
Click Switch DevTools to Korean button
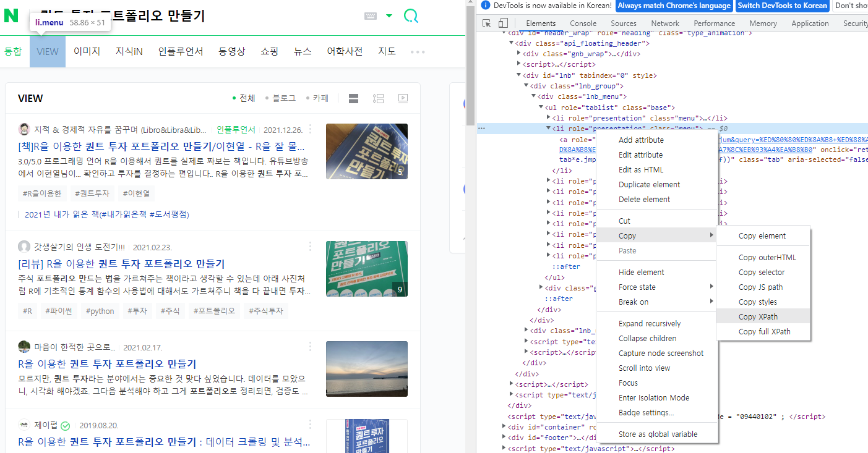(x=782, y=6)
